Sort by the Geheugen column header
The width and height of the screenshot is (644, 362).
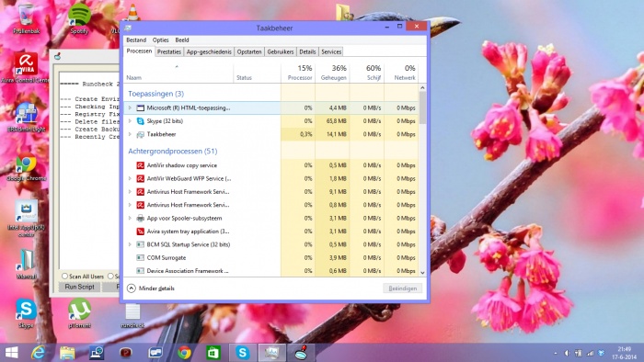click(x=333, y=73)
